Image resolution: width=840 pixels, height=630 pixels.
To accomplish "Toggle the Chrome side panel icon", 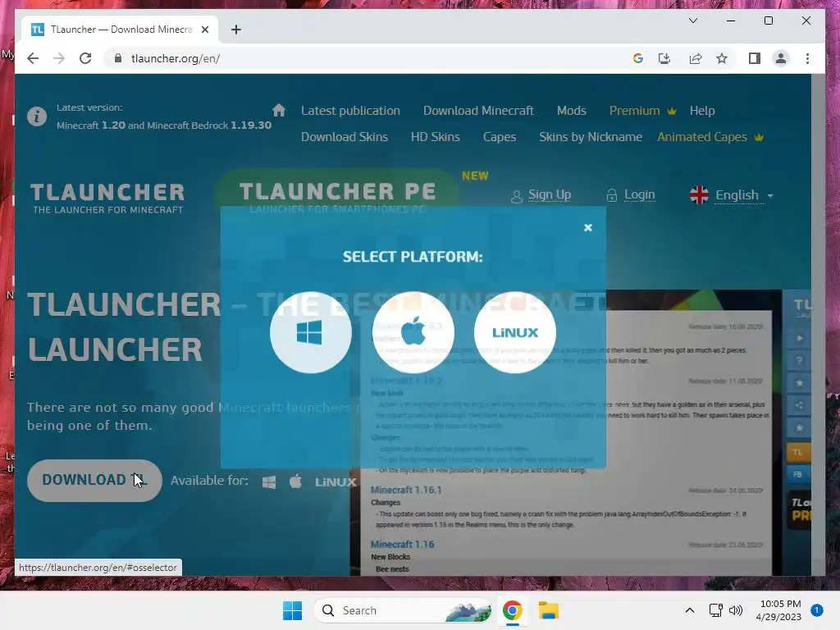I will point(755,58).
